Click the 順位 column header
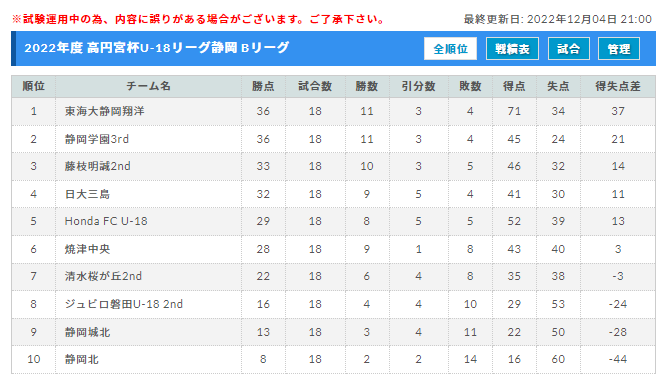The width and height of the screenshot is (660, 378). click(33, 86)
